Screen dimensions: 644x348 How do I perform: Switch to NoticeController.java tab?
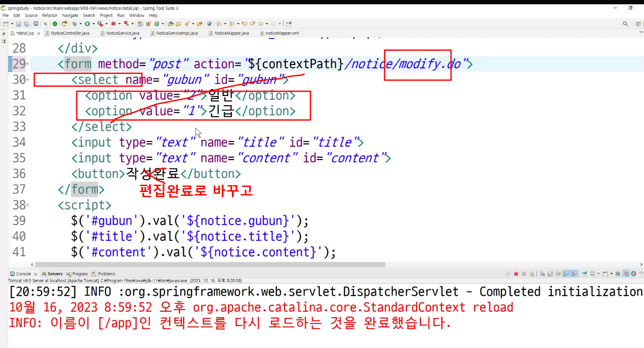pos(67,33)
